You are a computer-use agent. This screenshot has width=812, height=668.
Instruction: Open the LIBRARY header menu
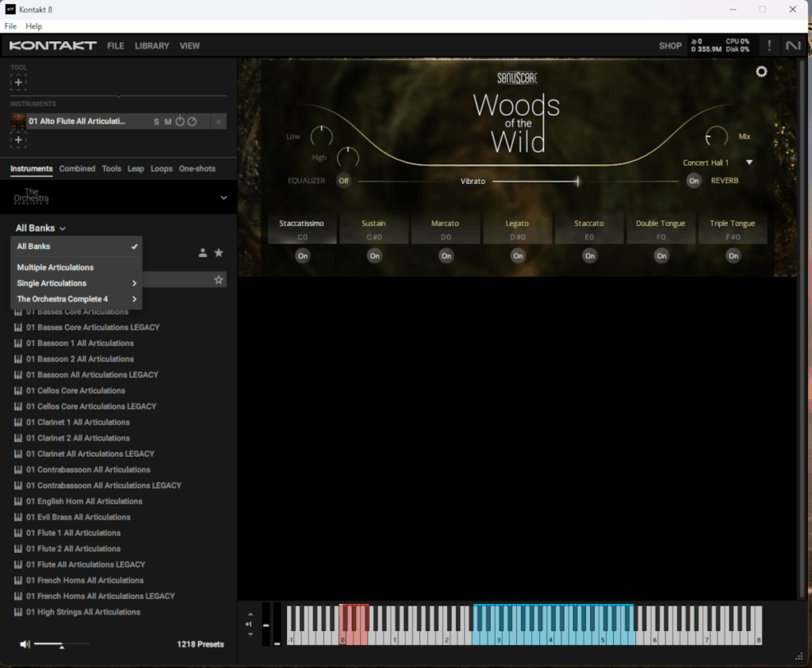(151, 45)
